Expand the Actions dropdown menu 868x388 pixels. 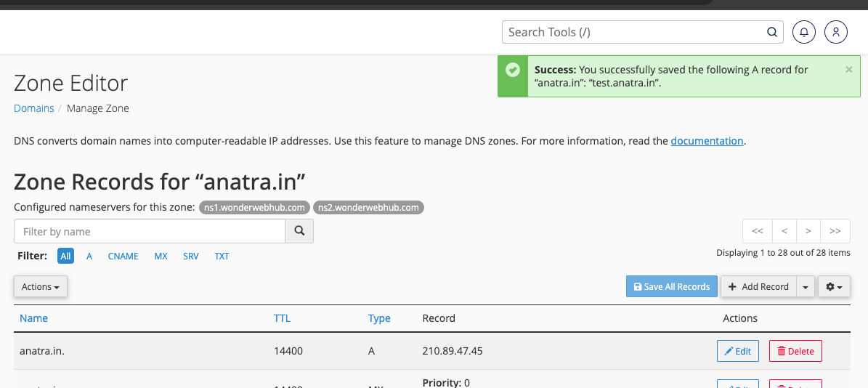(x=41, y=286)
